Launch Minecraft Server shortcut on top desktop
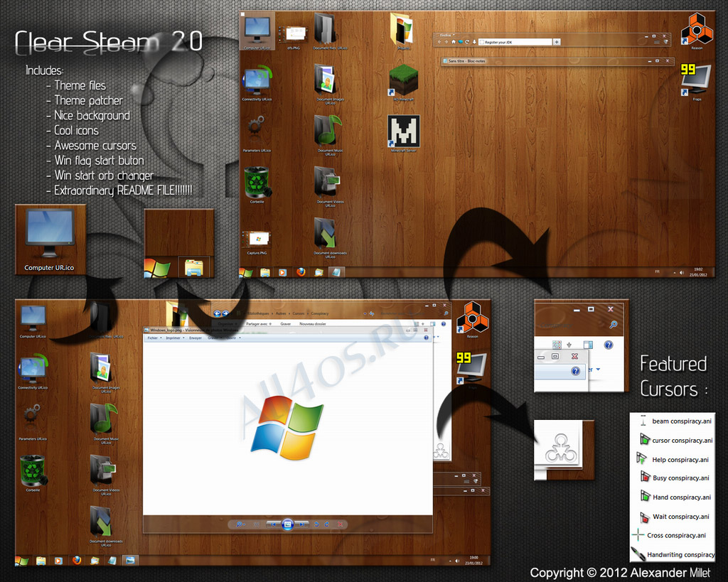This screenshot has height=582, width=728. [x=404, y=133]
